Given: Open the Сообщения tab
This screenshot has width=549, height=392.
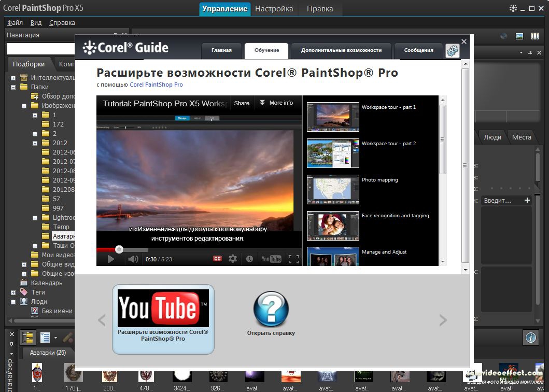Looking at the screenshot, I should 419,50.
